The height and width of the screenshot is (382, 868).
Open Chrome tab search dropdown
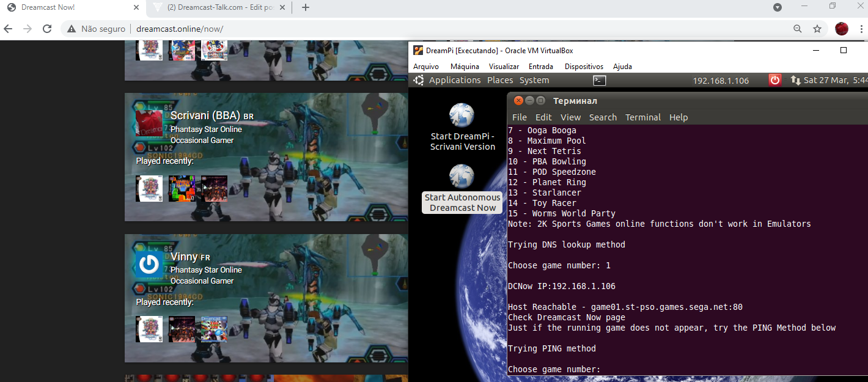(x=778, y=7)
